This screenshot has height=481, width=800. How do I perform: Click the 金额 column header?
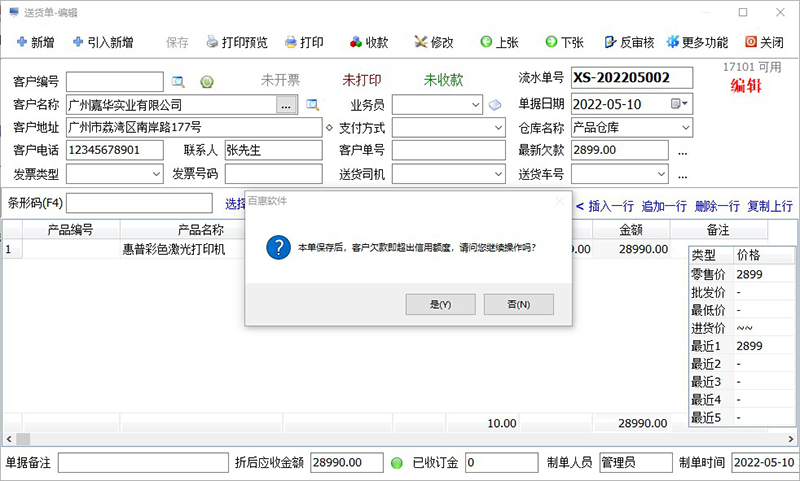[631, 230]
